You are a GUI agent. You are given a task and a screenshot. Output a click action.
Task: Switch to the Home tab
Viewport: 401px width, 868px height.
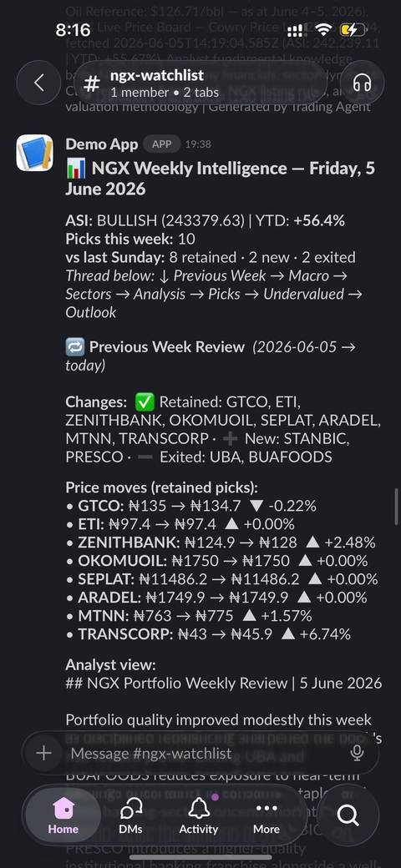(x=63, y=816)
